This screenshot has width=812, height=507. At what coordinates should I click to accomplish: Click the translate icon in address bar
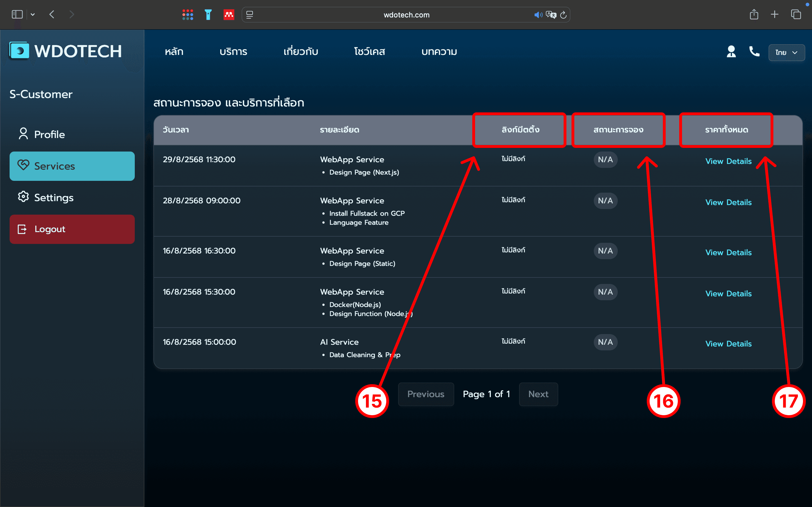pos(551,15)
